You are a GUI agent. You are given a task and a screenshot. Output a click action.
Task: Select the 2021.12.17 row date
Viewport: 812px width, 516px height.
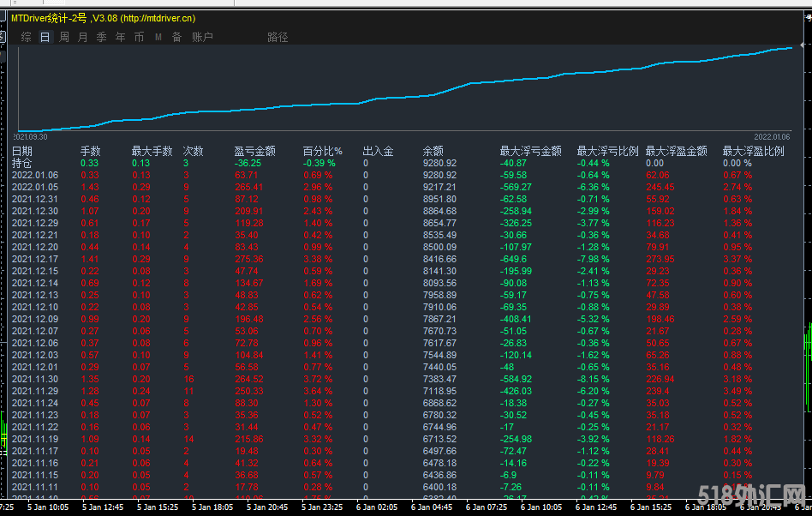point(35,259)
